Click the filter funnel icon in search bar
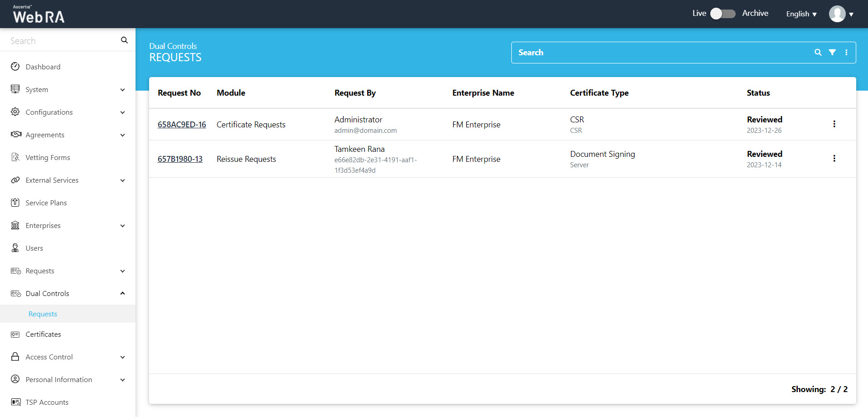The height and width of the screenshot is (417, 868). (832, 53)
